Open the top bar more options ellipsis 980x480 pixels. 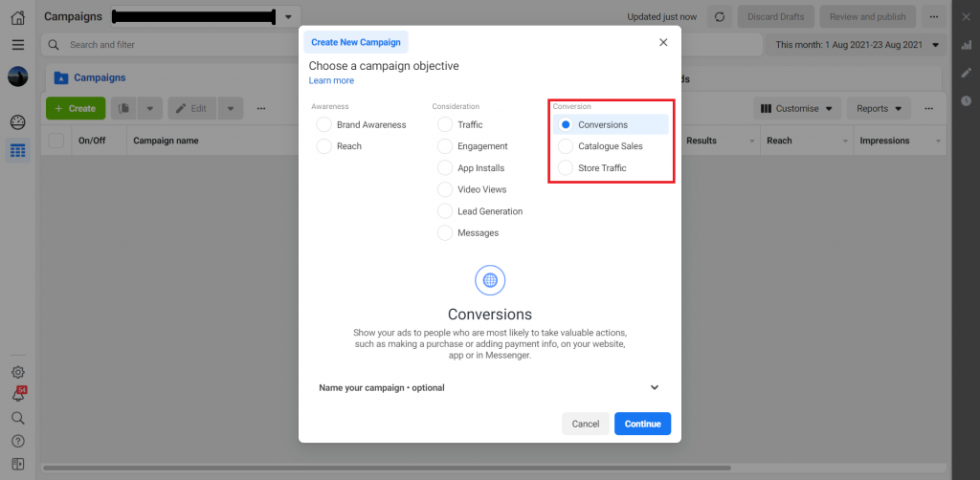[934, 17]
